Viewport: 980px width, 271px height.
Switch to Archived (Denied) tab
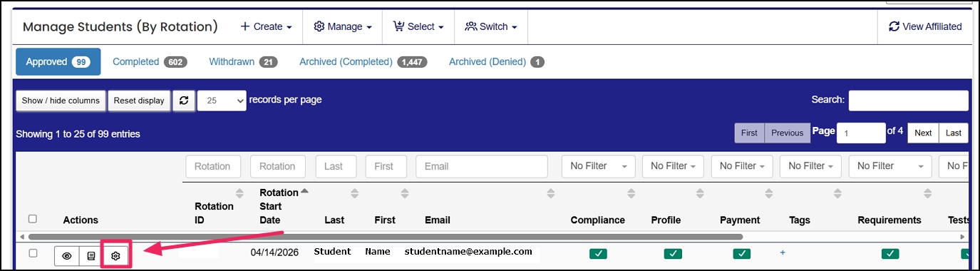tap(496, 62)
